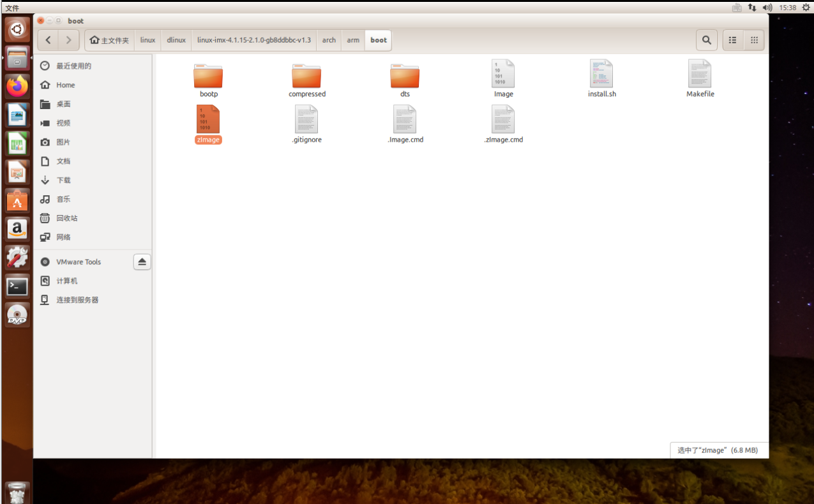
Task: Select Home in the sidebar
Action: (x=65, y=85)
